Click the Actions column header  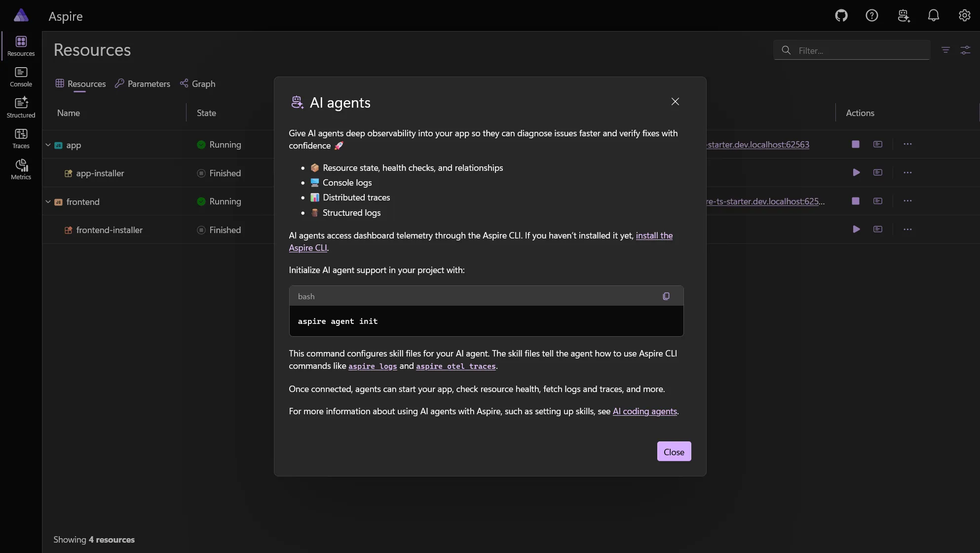(x=860, y=113)
